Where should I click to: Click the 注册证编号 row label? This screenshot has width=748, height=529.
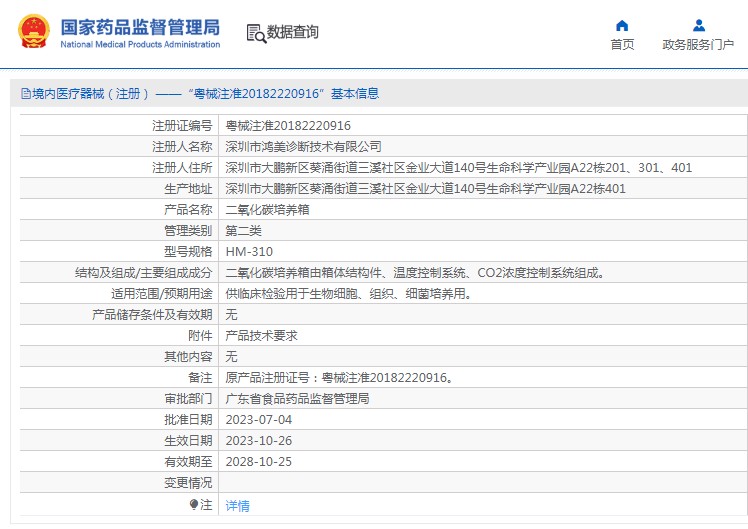(x=182, y=125)
